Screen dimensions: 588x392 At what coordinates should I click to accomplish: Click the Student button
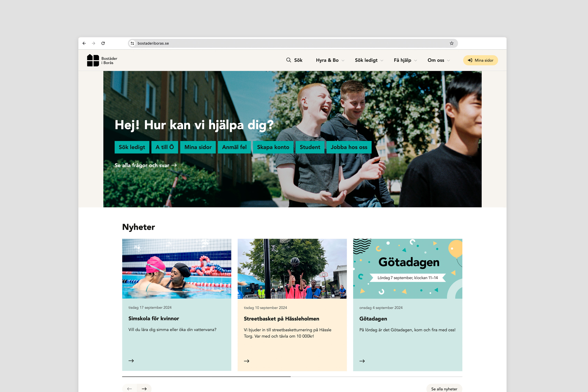310,147
